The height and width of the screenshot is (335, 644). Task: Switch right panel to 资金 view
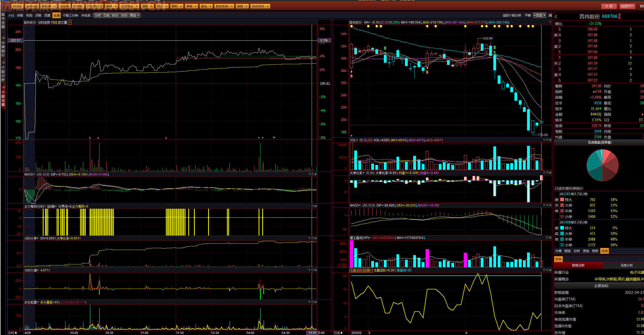(x=586, y=251)
